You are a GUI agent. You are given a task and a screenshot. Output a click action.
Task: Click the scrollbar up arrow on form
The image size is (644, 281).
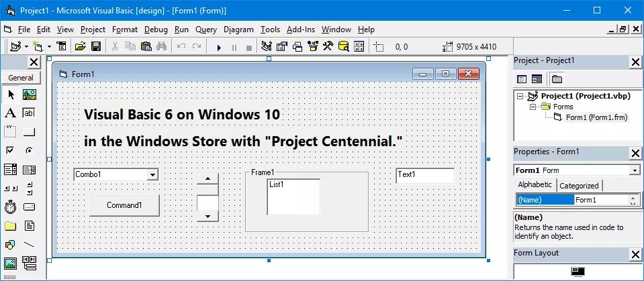pos(208,178)
